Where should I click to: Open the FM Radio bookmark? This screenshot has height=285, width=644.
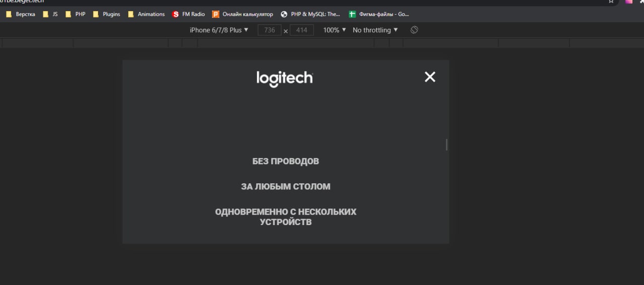pos(188,14)
